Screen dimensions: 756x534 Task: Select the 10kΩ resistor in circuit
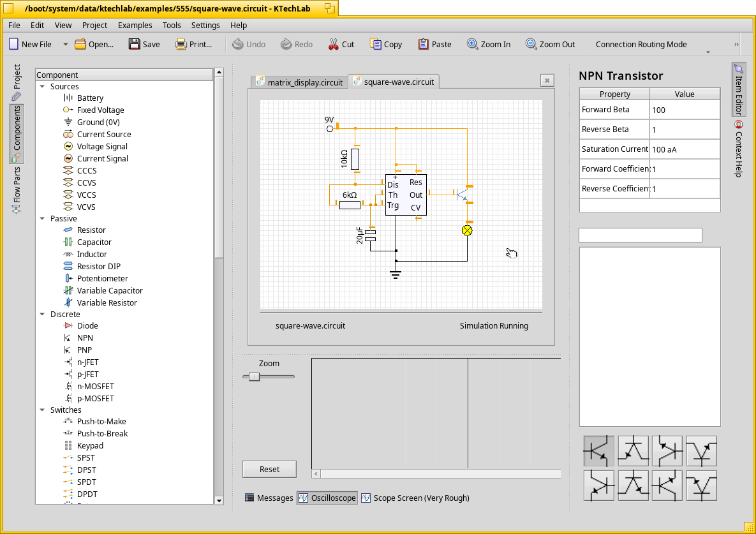click(x=355, y=159)
